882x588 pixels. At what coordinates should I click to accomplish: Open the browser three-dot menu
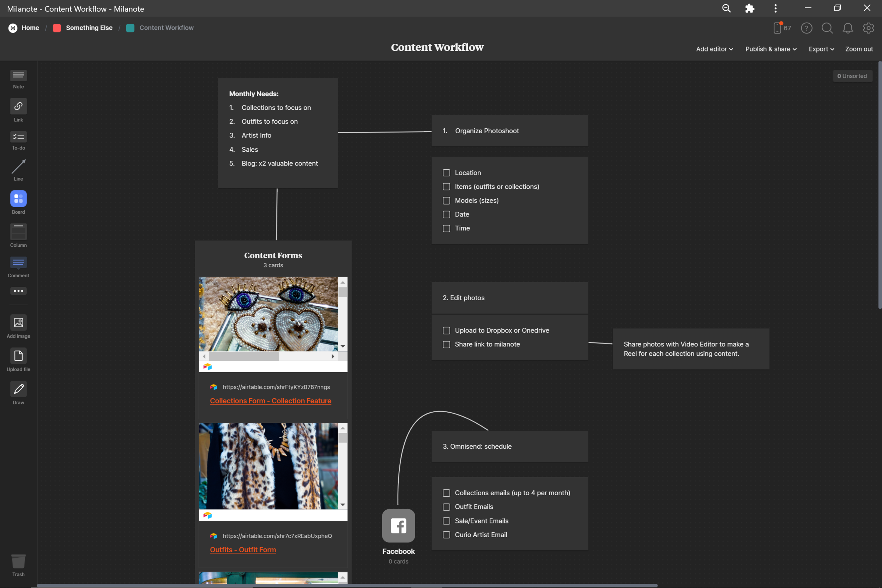coord(775,8)
